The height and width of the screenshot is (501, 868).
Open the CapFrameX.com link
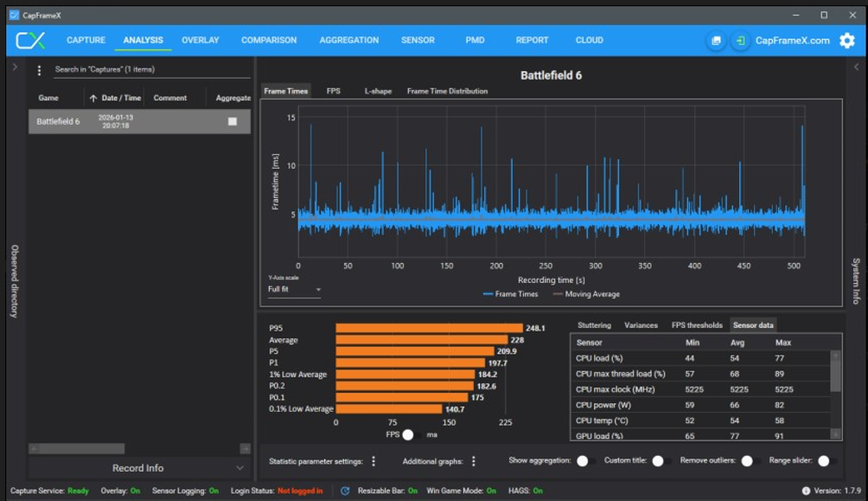click(x=792, y=41)
